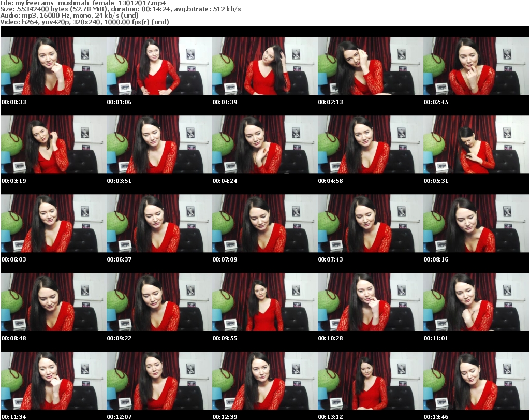Image resolution: width=530 pixels, height=420 pixels.
Task: Click the File name line in the header
Action: point(83,3)
